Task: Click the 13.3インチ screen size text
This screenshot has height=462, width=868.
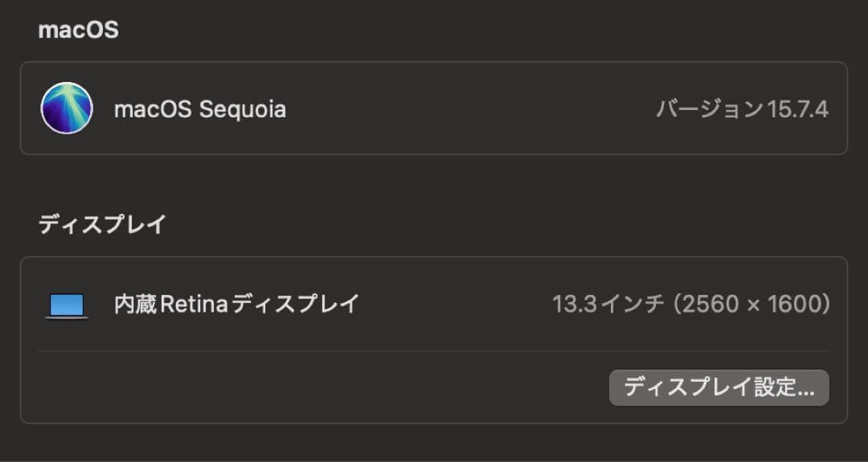Action: coord(608,305)
